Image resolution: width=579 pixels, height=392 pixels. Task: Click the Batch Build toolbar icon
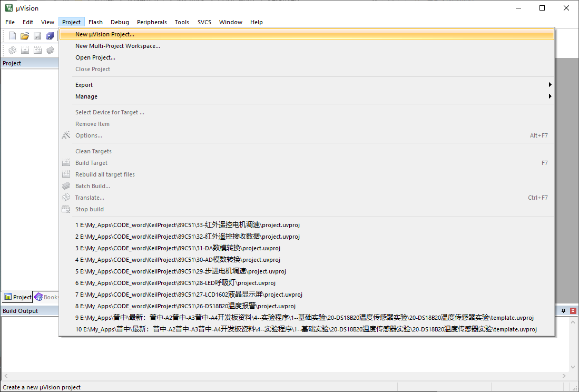tap(50, 50)
